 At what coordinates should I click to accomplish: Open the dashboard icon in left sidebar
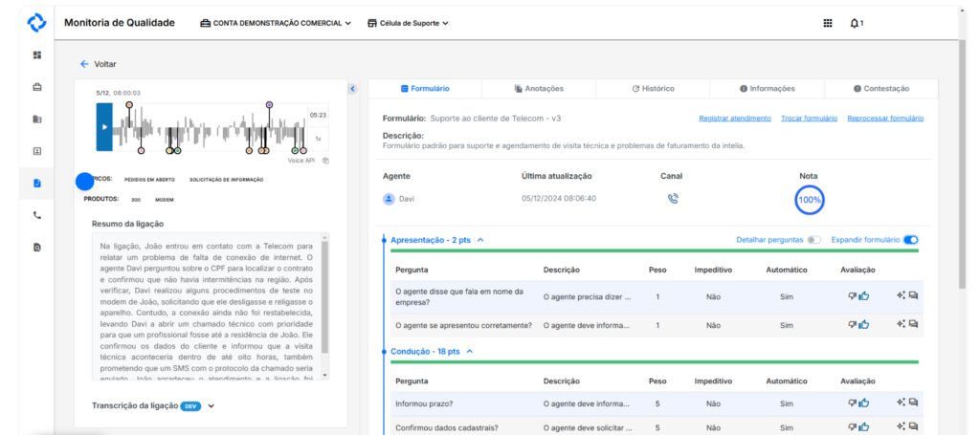point(37,54)
